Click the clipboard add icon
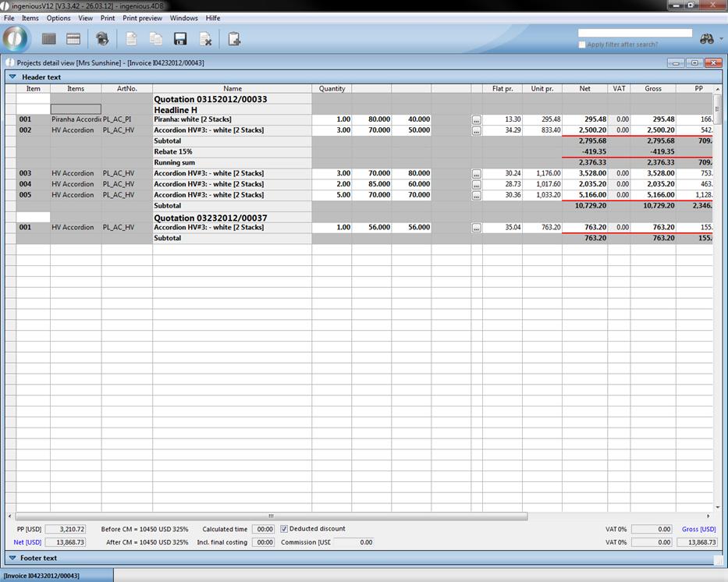Image resolution: width=728 pixels, height=582 pixels. click(234, 39)
